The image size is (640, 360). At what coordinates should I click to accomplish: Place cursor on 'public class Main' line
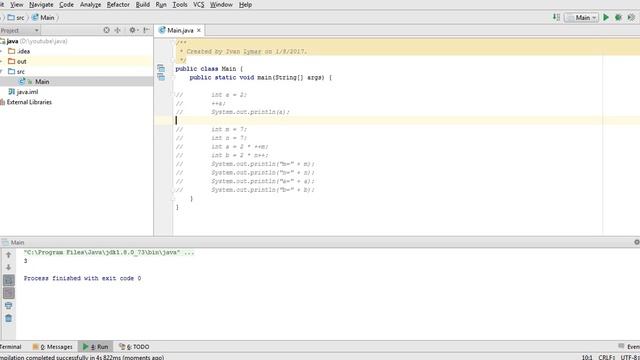(x=209, y=69)
